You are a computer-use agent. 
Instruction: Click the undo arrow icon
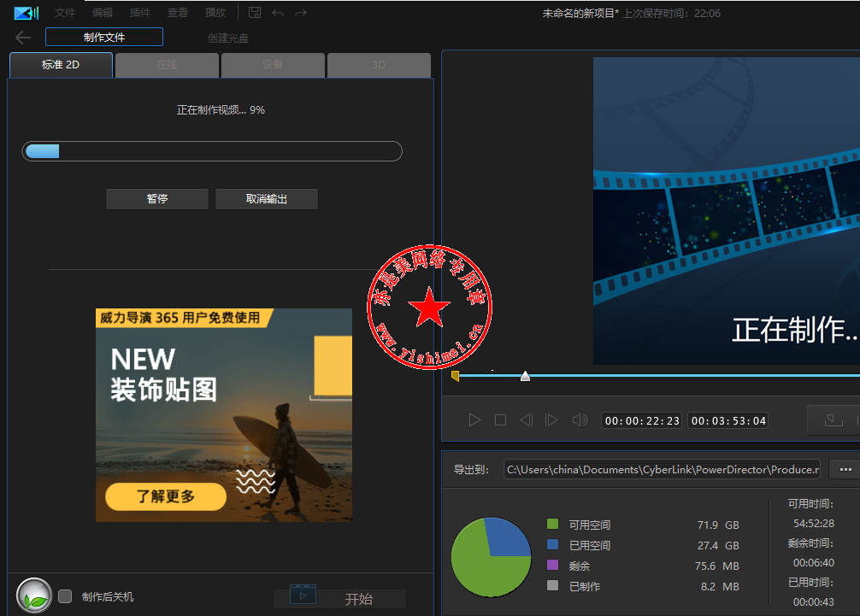(x=278, y=13)
